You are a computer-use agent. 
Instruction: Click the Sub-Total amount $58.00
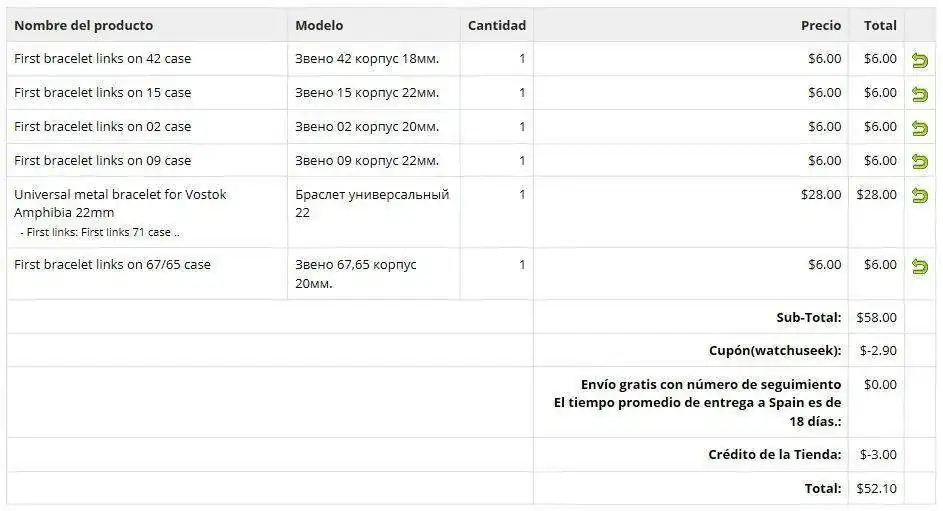(876, 318)
